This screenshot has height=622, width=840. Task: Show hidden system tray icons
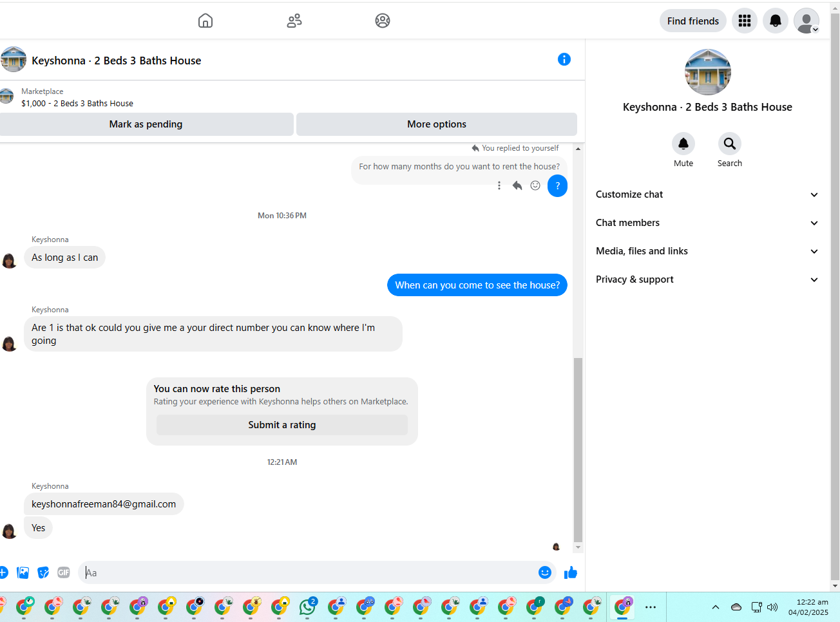pyautogui.click(x=716, y=607)
